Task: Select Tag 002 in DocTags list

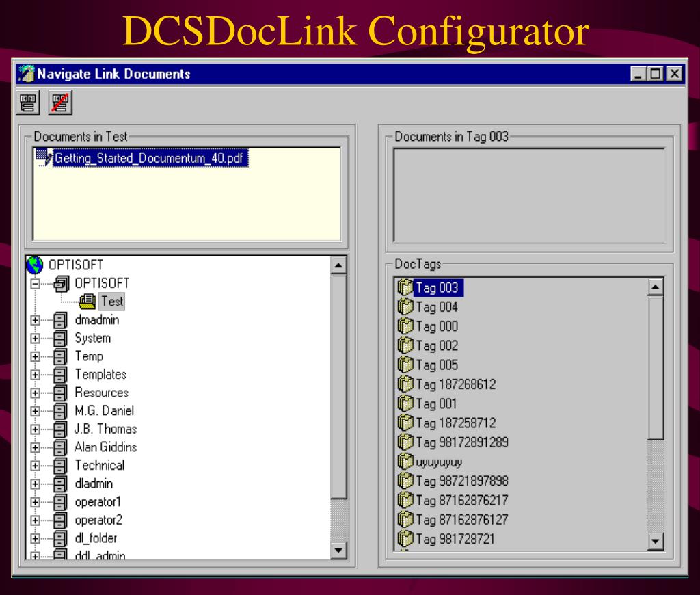Action: pyautogui.click(x=437, y=346)
